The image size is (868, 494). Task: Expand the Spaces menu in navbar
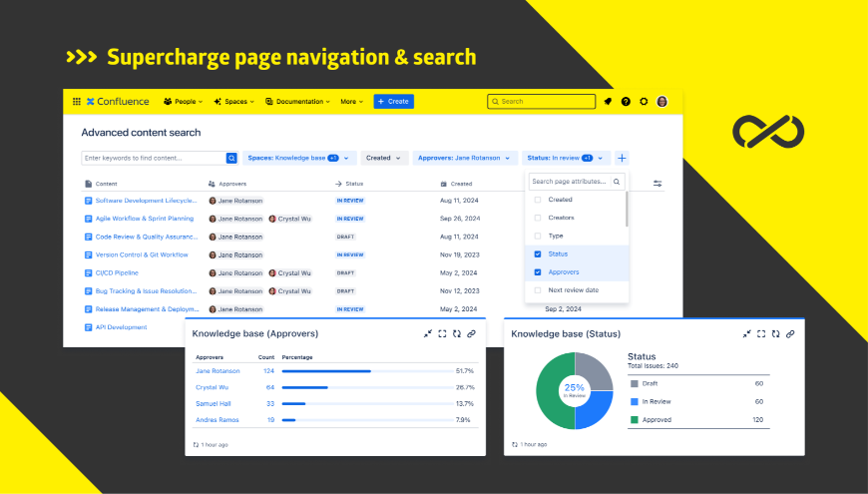point(233,102)
